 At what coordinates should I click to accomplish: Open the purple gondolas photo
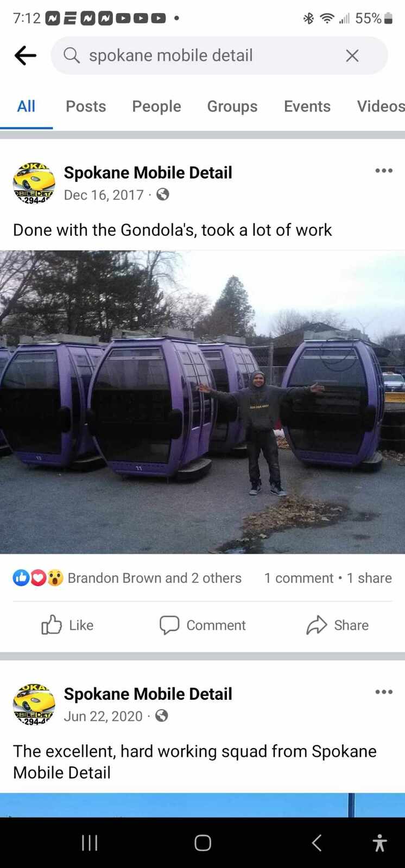point(202,402)
